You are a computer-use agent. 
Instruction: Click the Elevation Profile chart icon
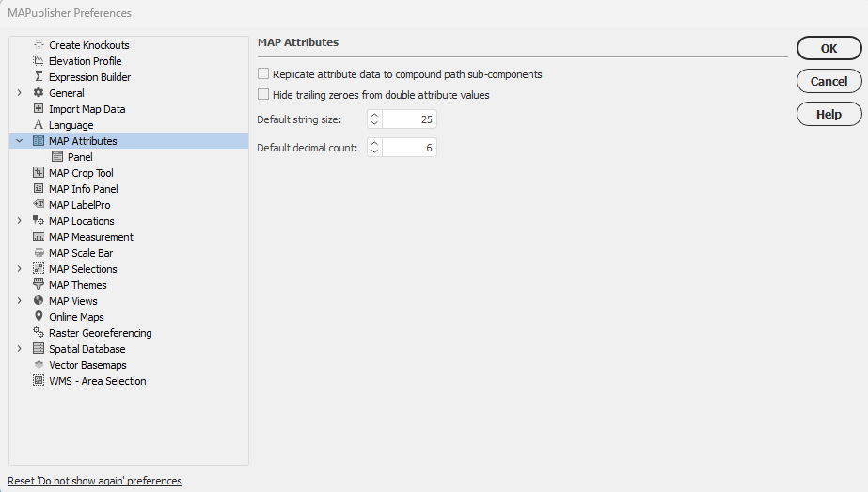click(x=39, y=61)
